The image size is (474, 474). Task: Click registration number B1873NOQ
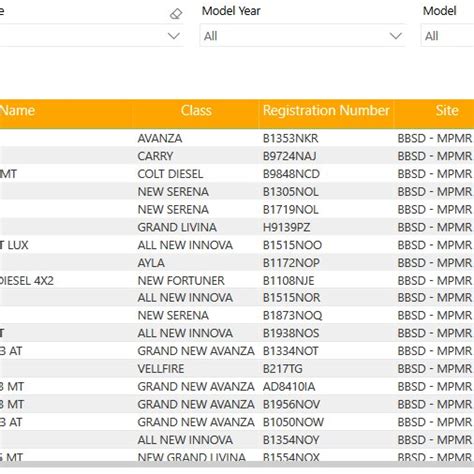pyautogui.click(x=292, y=315)
